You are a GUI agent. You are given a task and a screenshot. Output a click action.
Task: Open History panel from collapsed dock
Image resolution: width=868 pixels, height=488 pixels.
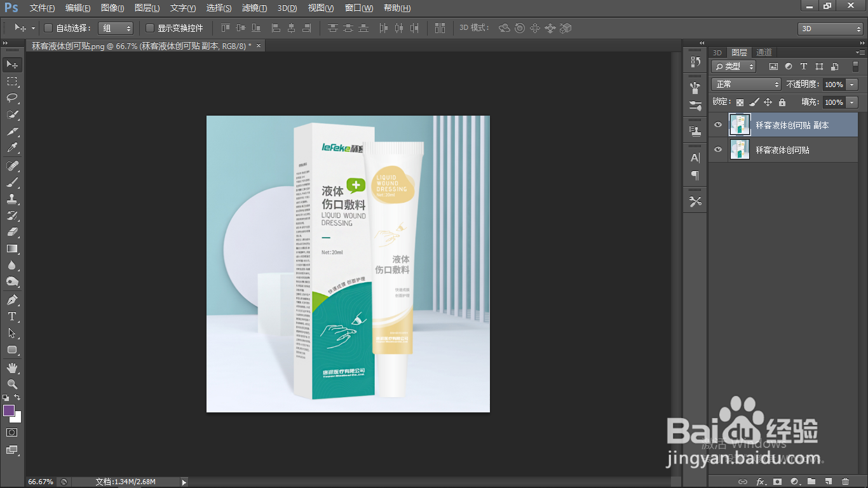(x=695, y=62)
